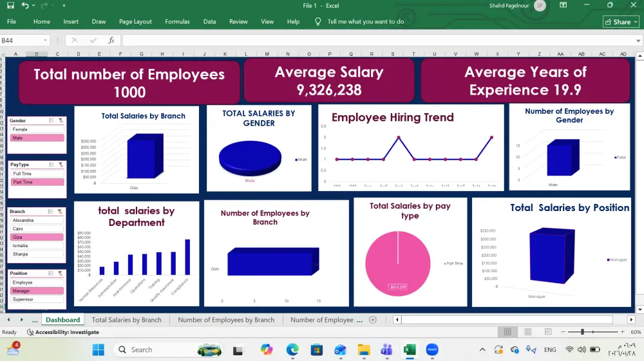Click the Save icon in title bar
The image size is (644, 361).
coord(11,5)
